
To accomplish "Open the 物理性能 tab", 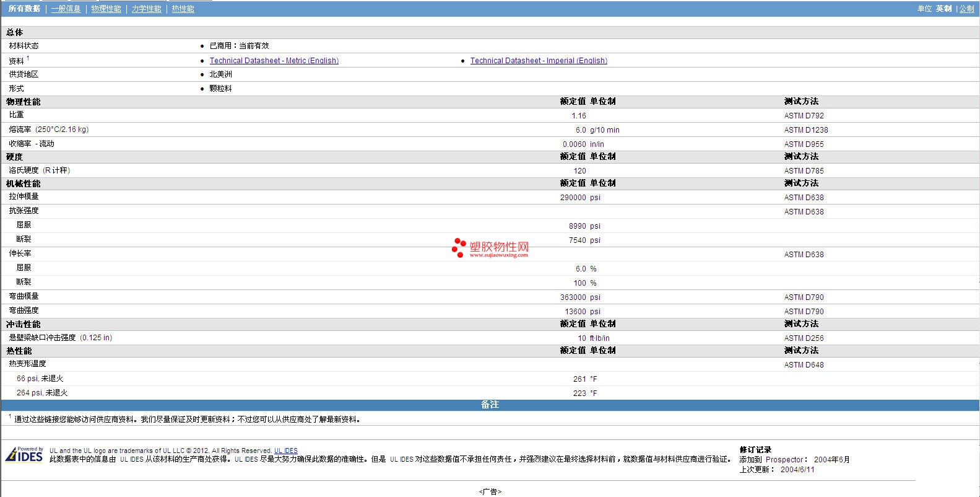I will pos(106,9).
